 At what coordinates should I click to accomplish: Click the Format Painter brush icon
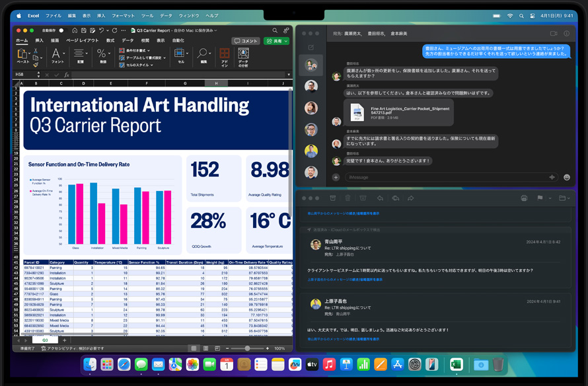[x=36, y=65]
